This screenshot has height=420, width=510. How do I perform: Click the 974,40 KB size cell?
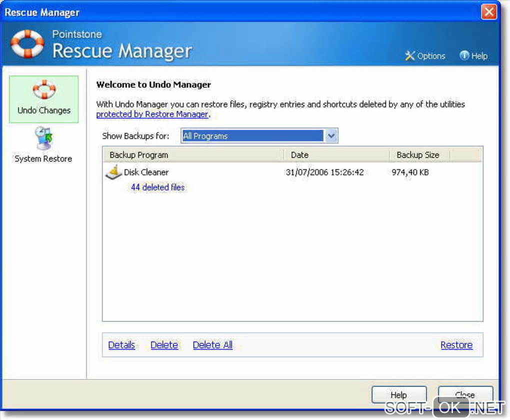coord(410,172)
